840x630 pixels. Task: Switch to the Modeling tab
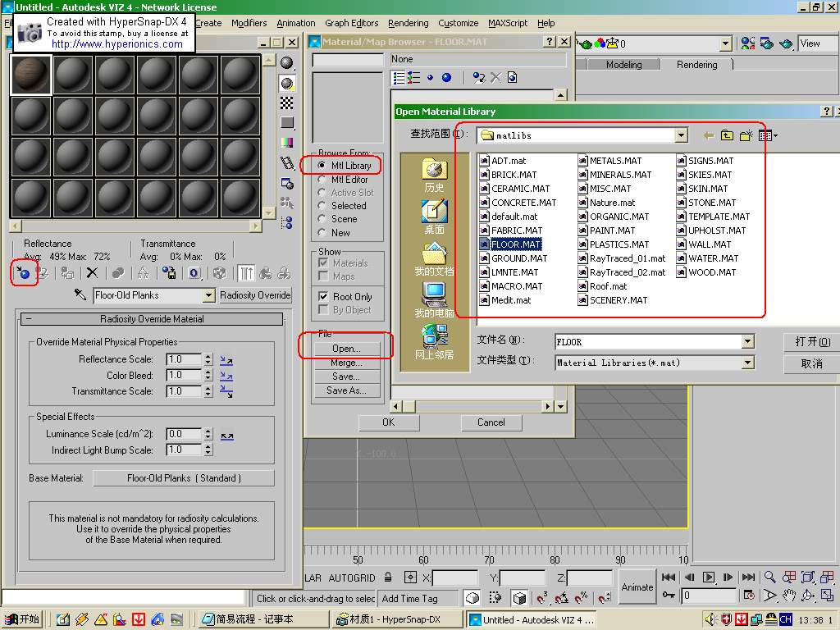coord(623,65)
